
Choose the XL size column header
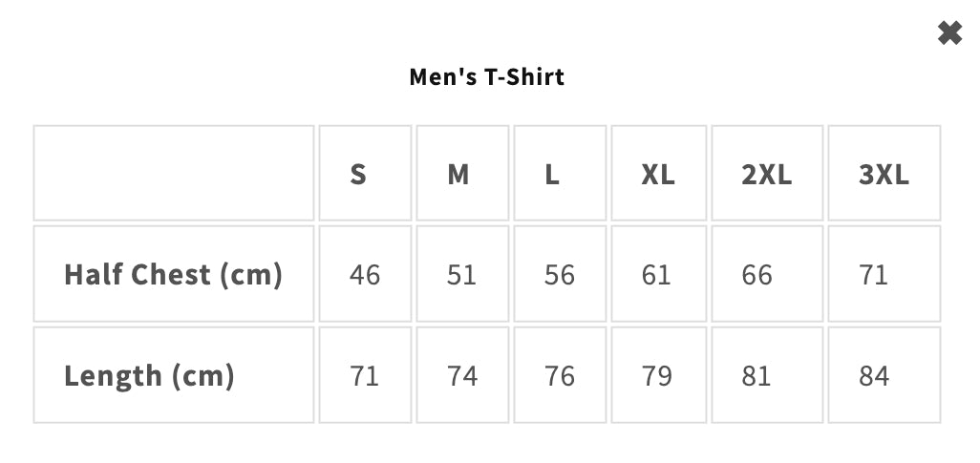point(657,175)
